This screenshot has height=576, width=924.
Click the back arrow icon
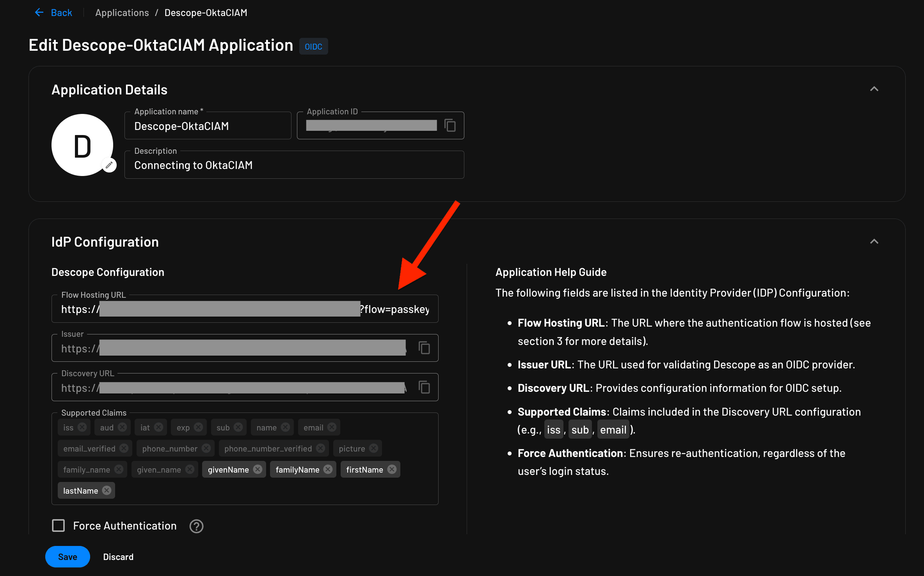(39, 12)
